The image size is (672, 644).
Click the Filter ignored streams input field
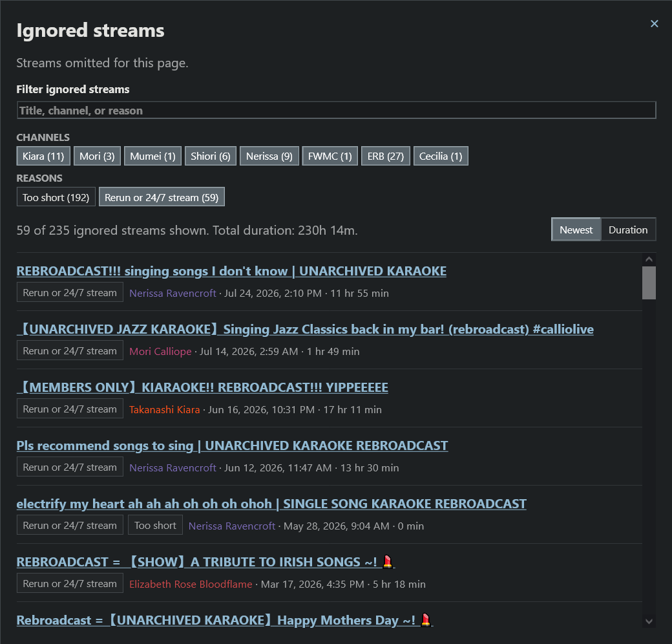(337, 110)
